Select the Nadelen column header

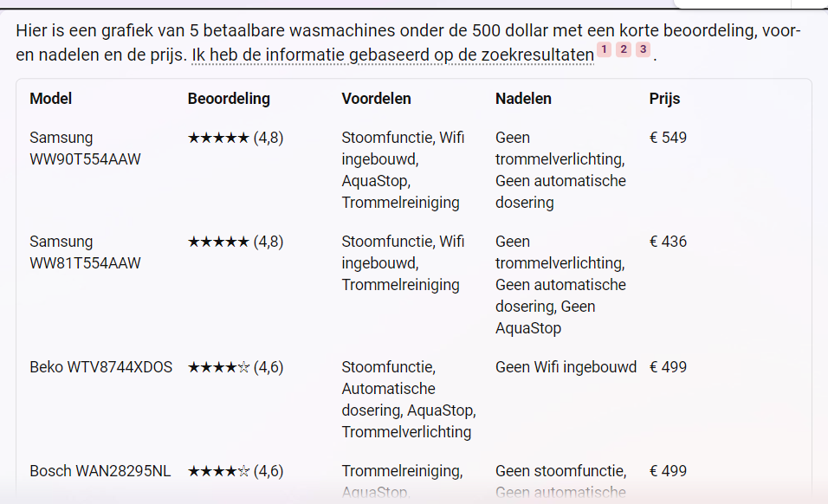point(523,99)
